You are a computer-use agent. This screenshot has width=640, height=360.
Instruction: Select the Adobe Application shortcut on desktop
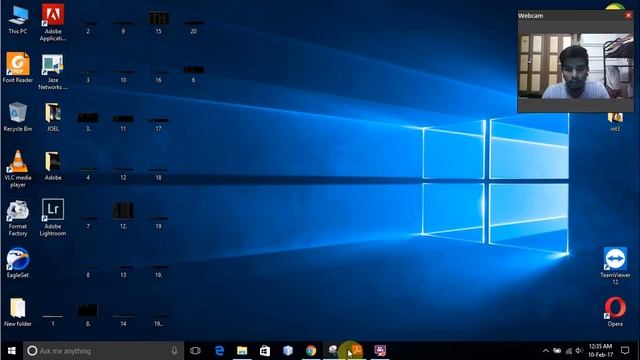pyautogui.click(x=53, y=22)
